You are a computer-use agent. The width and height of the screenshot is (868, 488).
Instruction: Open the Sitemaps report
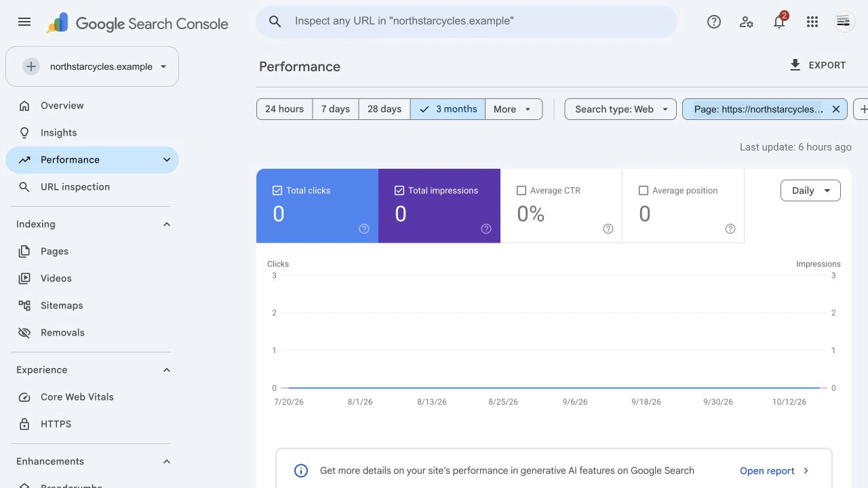click(92, 306)
